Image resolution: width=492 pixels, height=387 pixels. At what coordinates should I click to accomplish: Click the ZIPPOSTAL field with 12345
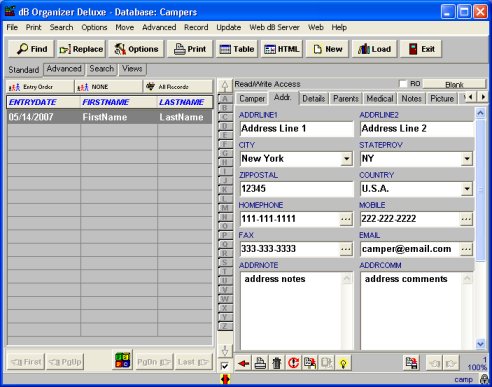(x=297, y=189)
